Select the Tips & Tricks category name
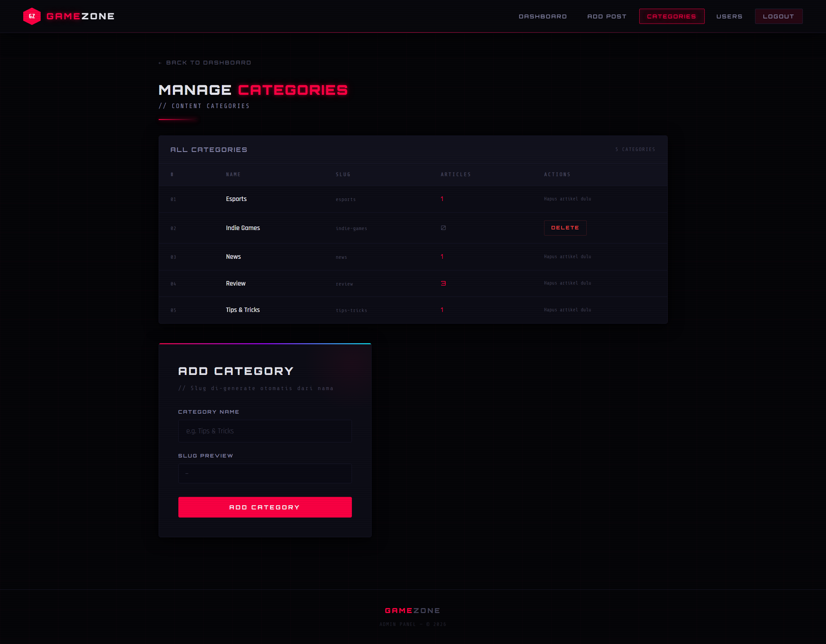The width and height of the screenshot is (826, 644). pyautogui.click(x=243, y=310)
